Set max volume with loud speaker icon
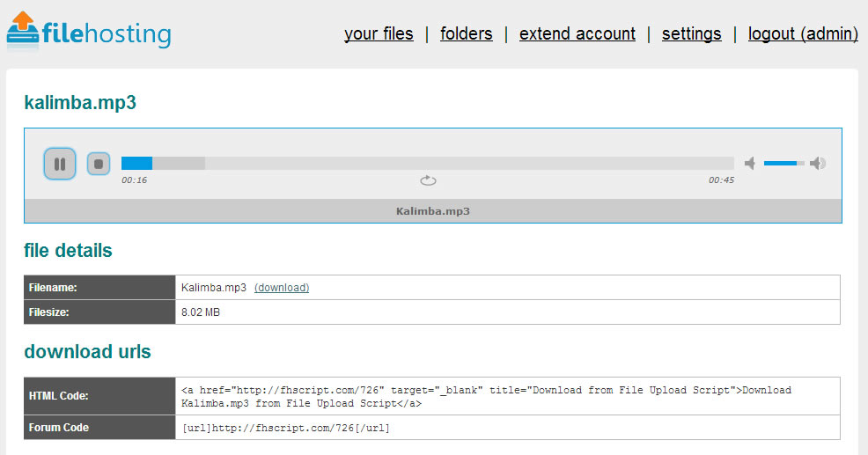This screenshot has width=868, height=455. pos(818,164)
